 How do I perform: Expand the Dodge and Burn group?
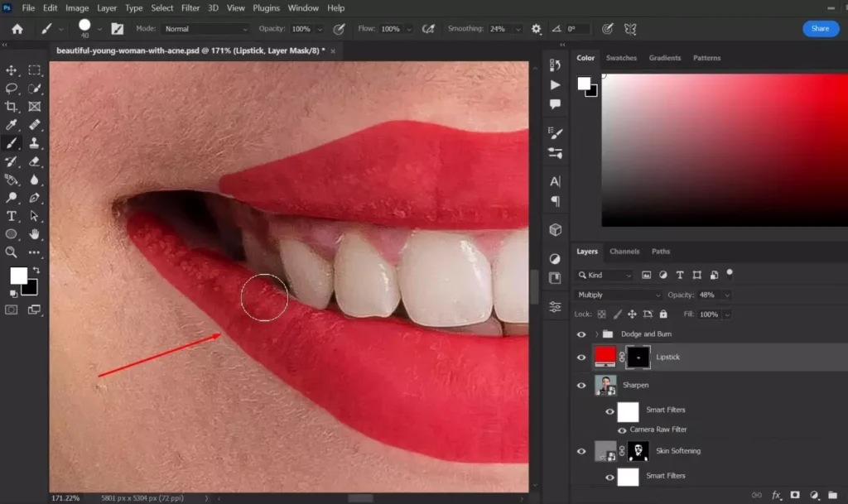coord(595,334)
